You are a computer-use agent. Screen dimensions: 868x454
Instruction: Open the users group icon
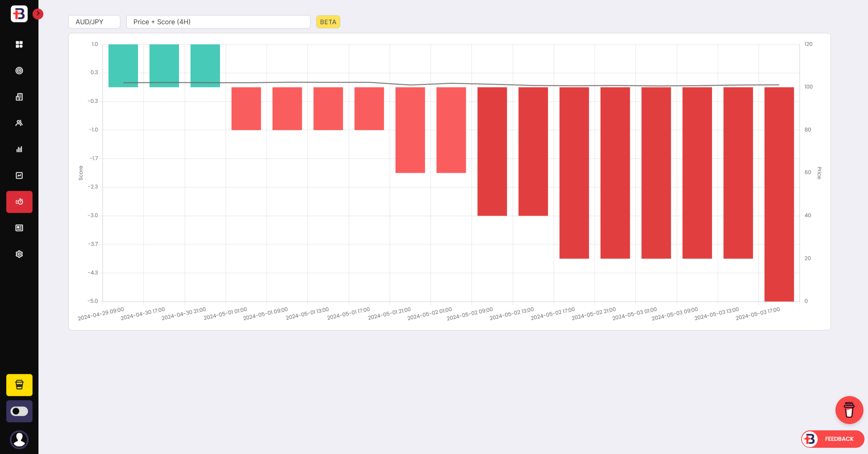click(x=19, y=123)
